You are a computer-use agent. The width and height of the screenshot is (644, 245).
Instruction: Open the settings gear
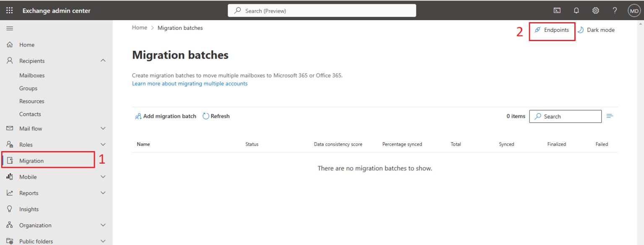pos(595,10)
